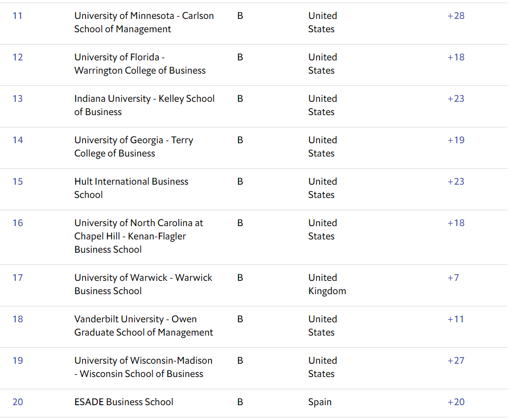
Task: Click University of Georgia Terry College name
Action: click(133, 147)
